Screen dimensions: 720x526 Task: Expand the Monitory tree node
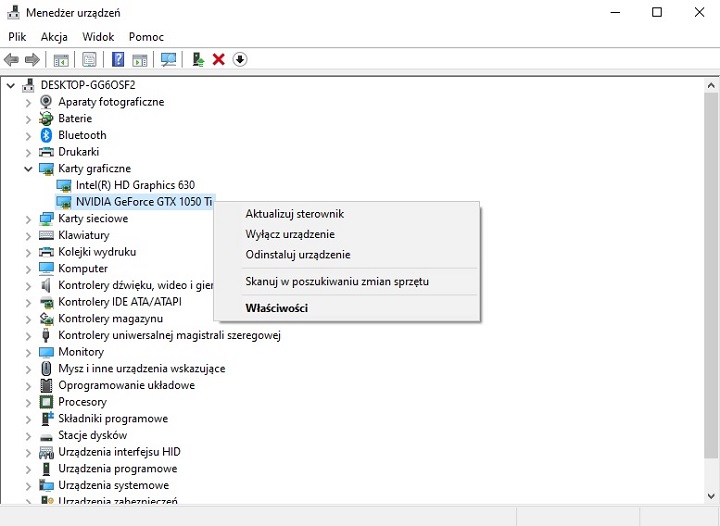(x=28, y=352)
